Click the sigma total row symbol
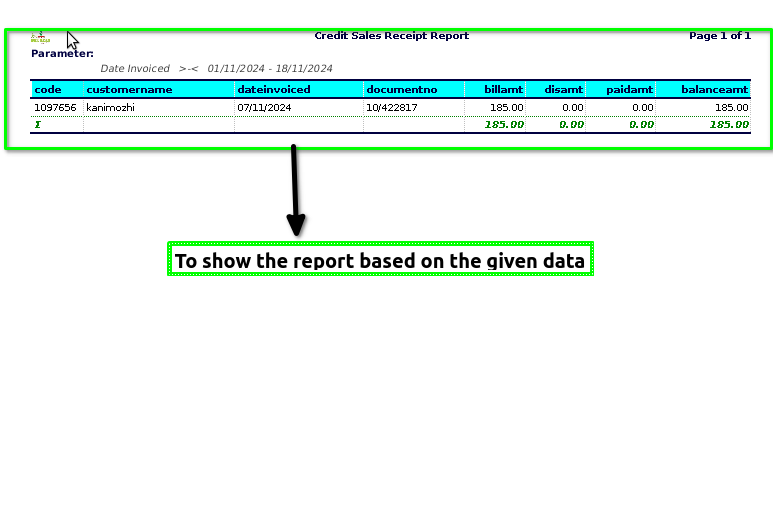 tap(38, 125)
